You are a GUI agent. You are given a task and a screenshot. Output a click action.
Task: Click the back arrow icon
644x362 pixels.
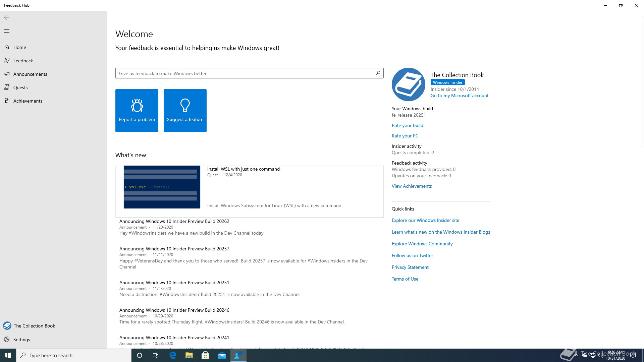pos(7,17)
